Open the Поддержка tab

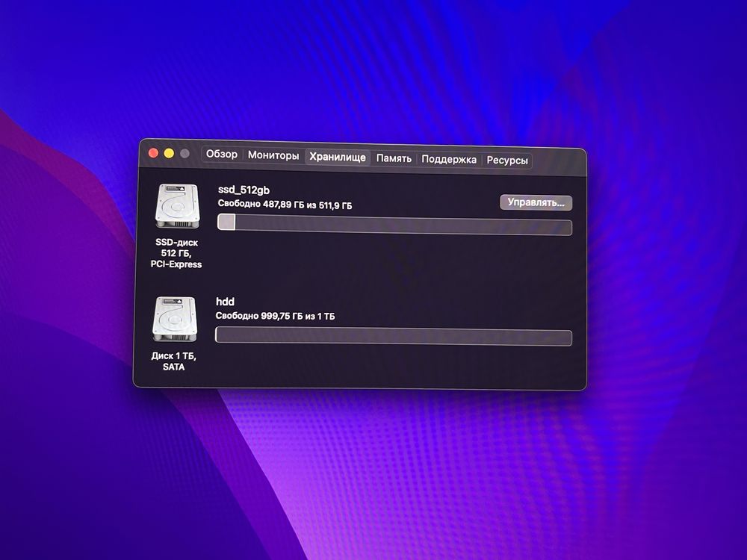[449, 160]
